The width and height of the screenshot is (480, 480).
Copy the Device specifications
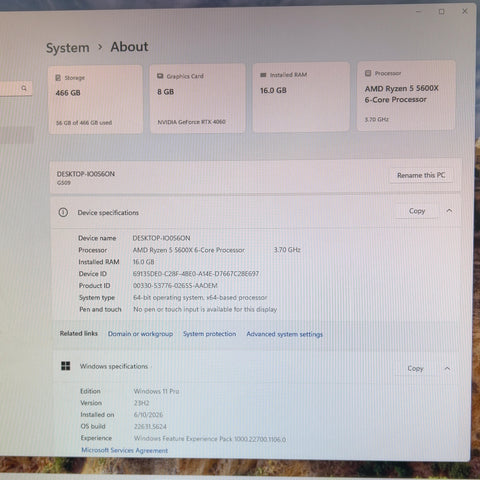(417, 211)
